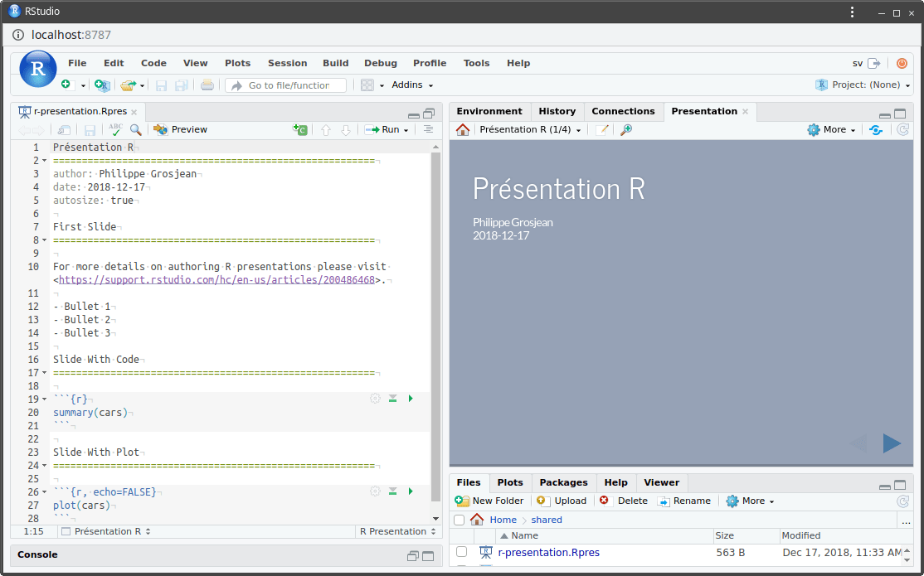Image resolution: width=924 pixels, height=576 pixels.
Task: Open the Run dropdown arrow
Action: (406, 130)
